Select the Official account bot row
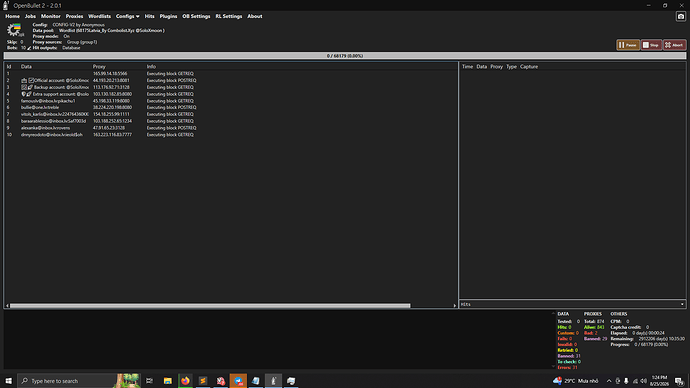This screenshot has height=388, width=690. pos(231,81)
